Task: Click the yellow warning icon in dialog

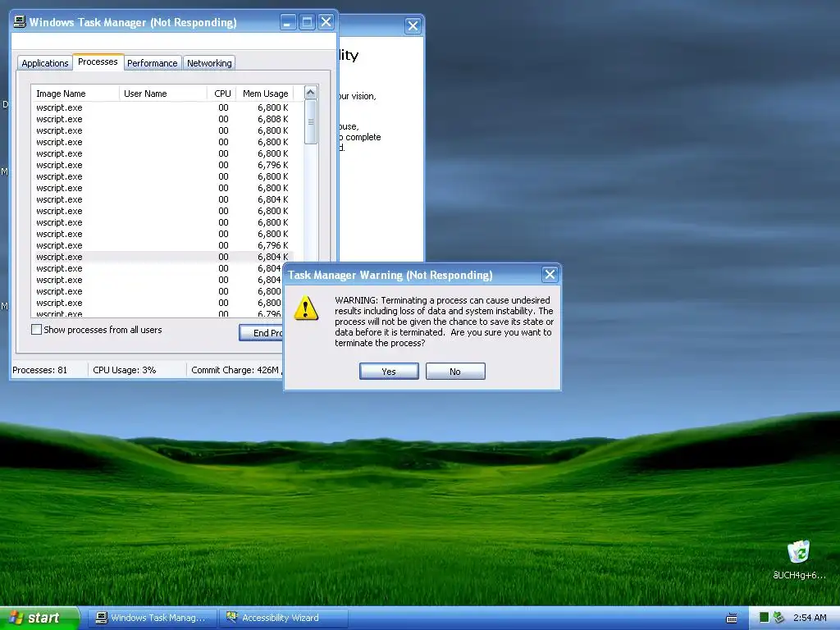Action: 306,308
